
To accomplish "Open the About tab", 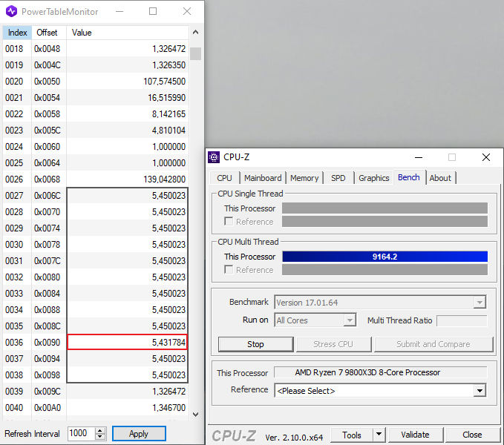I will click(x=440, y=178).
